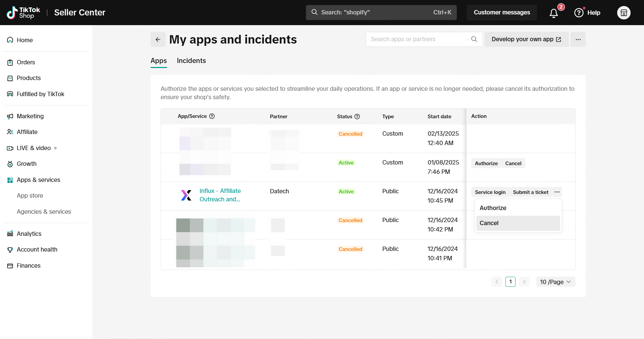Screen dimensions: 644x339
Task: Open Account health in the sidebar
Action: click(x=37, y=250)
